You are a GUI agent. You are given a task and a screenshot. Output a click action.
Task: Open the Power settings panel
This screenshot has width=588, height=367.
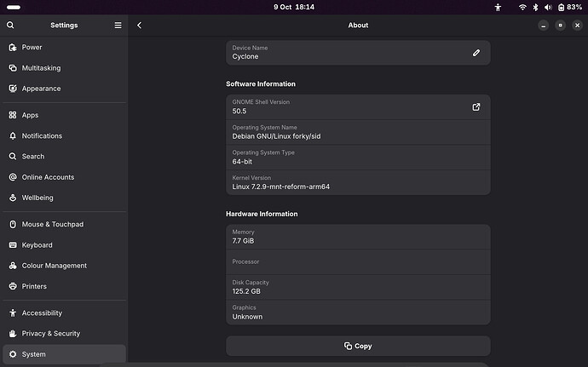click(x=64, y=47)
